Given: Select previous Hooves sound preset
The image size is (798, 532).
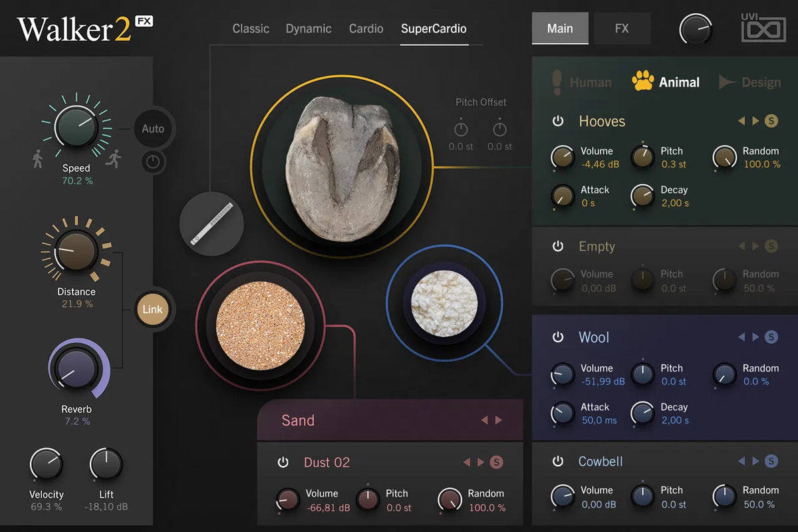Looking at the screenshot, I should [741, 121].
